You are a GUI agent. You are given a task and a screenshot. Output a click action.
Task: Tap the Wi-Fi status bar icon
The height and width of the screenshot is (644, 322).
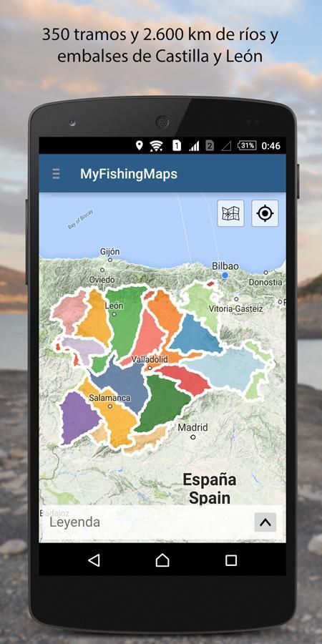156,145
